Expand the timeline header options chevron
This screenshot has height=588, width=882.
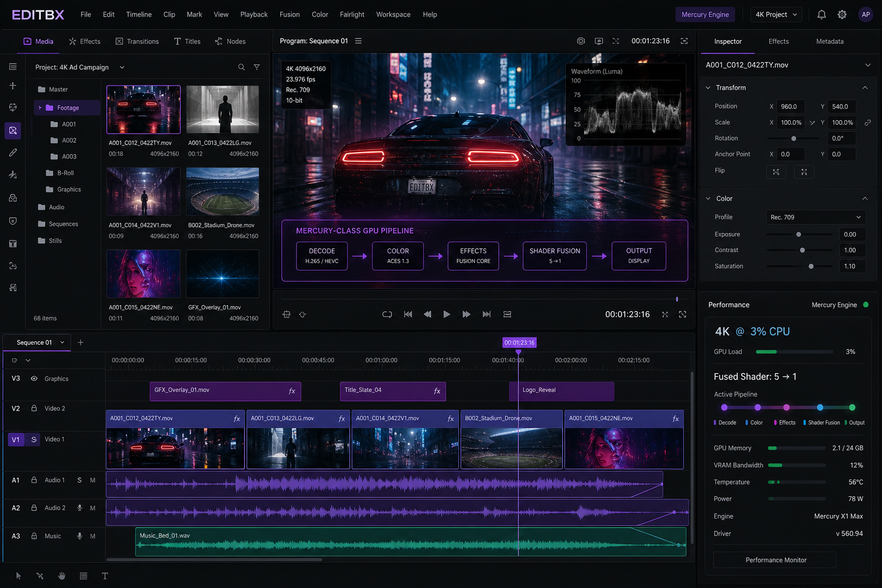click(x=28, y=360)
